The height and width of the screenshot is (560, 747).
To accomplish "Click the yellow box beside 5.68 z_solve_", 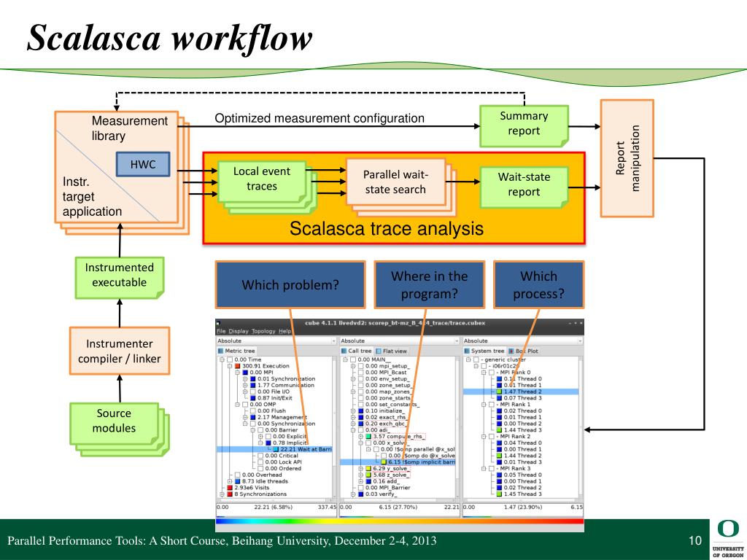I will point(368,475).
